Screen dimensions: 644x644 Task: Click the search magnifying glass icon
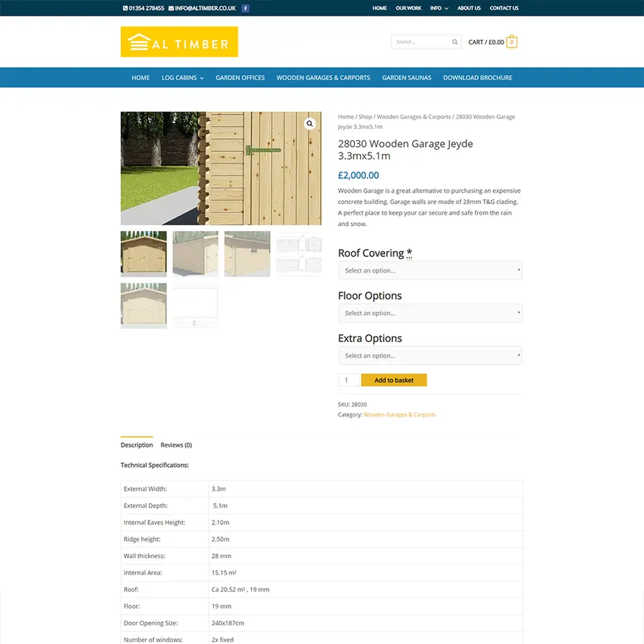pyautogui.click(x=454, y=42)
